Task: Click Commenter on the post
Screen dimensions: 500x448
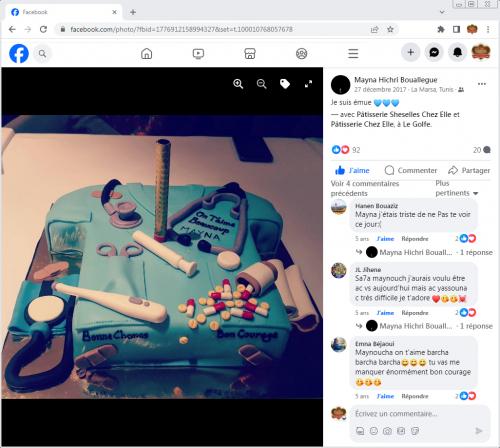Action: pos(411,170)
